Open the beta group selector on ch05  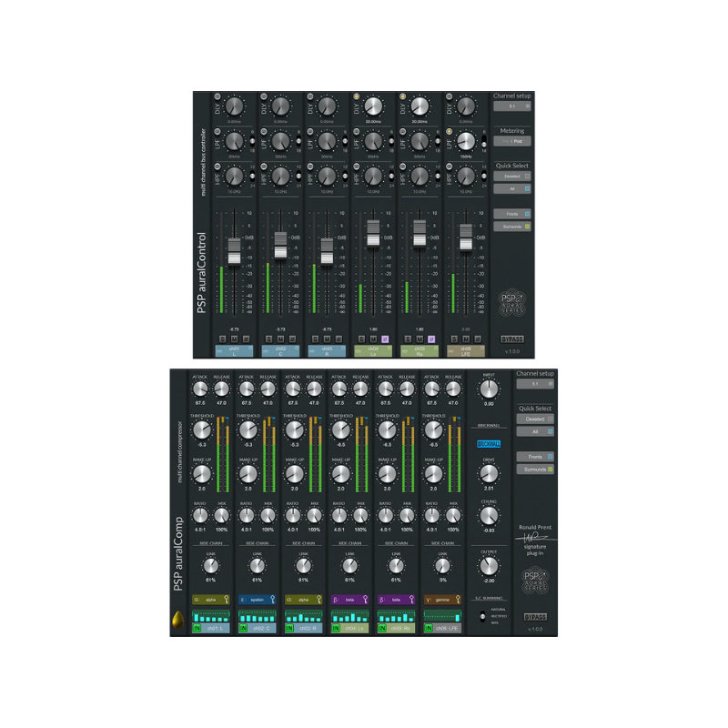[x=396, y=600]
